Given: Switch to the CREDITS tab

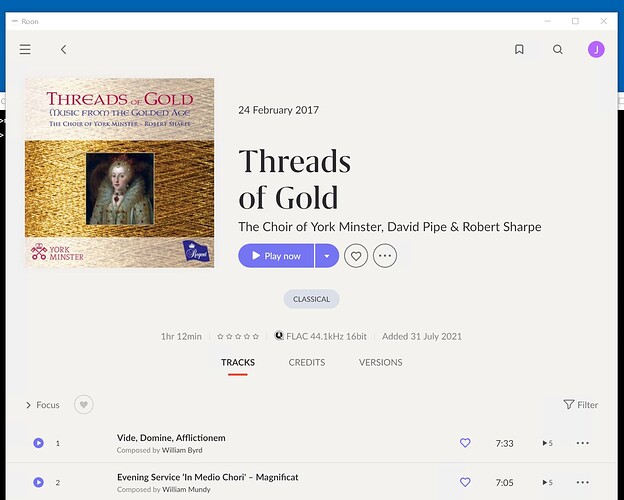Looking at the screenshot, I should point(307,362).
